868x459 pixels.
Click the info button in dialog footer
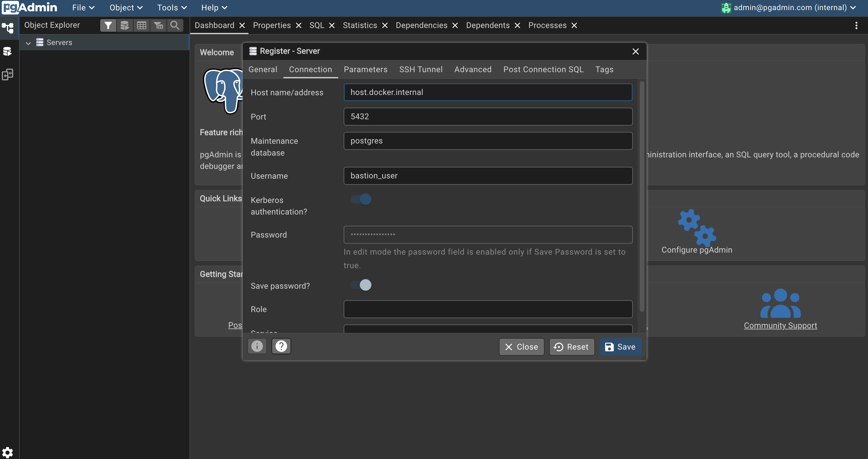(x=257, y=346)
